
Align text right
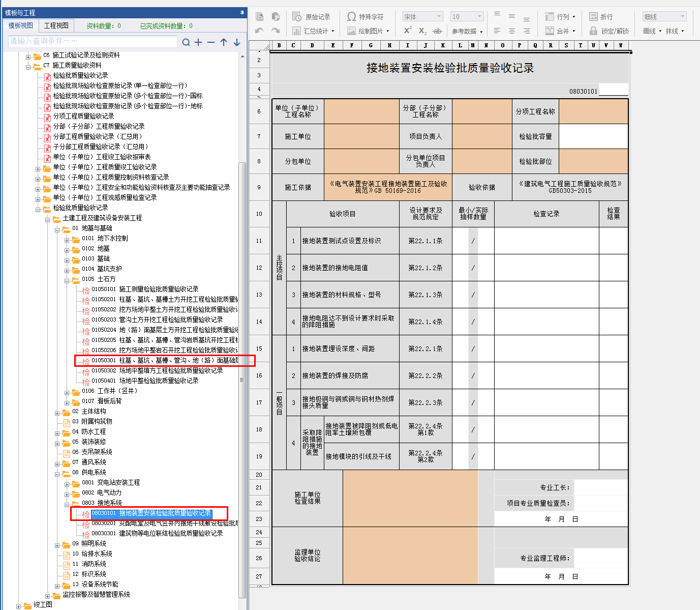coord(527,31)
